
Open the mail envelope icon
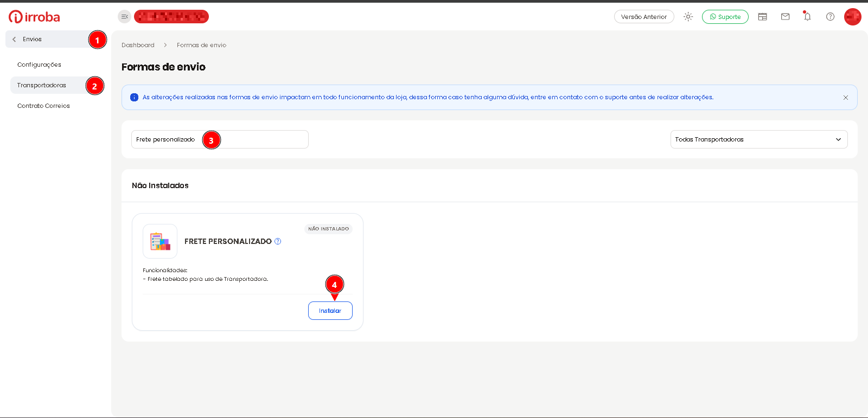(x=785, y=17)
